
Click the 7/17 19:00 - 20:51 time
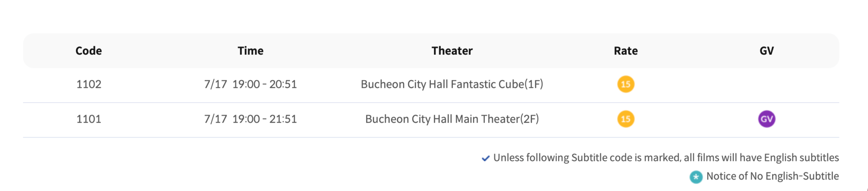[x=250, y=84]
